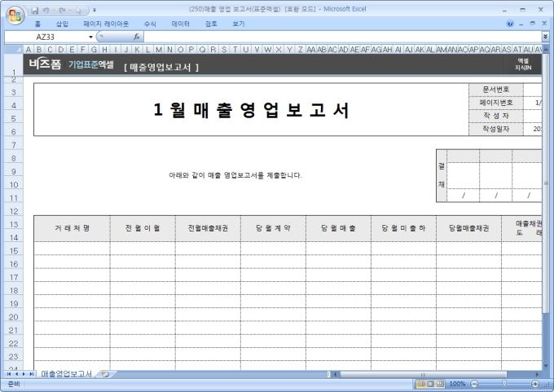Click the Insert Worksheet tab icon
Image resolution: width=554 pixels, height=392 pixels.
(105, 374)
